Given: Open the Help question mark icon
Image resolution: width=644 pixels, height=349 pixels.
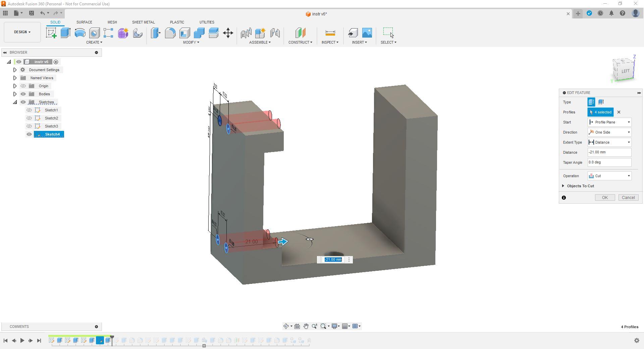Looking at the screenshot, I should tap(623, 13).
